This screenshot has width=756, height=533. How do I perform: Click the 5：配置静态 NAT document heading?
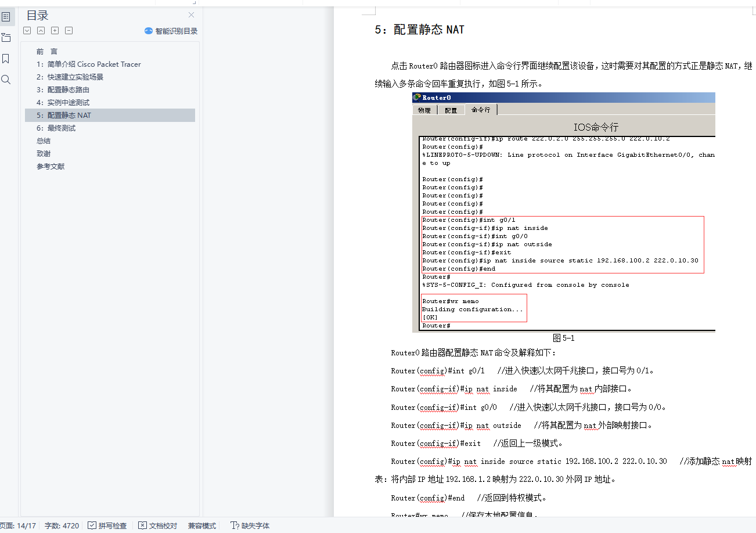coord(420,30)
